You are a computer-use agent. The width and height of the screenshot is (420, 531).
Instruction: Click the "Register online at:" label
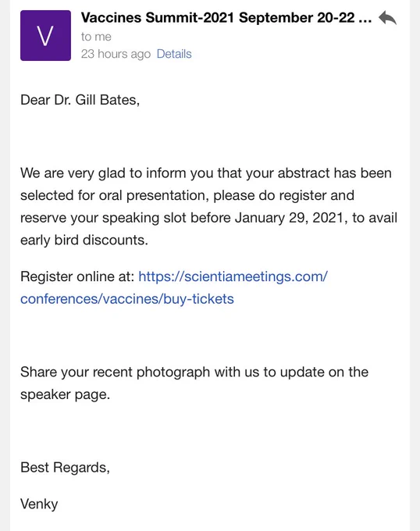click(77, 276)
